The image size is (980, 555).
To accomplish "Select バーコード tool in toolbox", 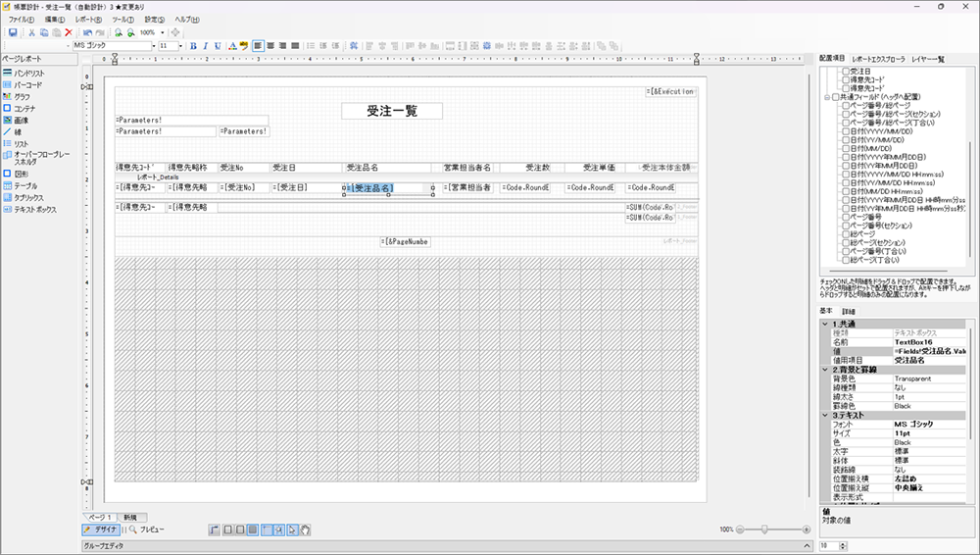I will (x=23, y=84).
